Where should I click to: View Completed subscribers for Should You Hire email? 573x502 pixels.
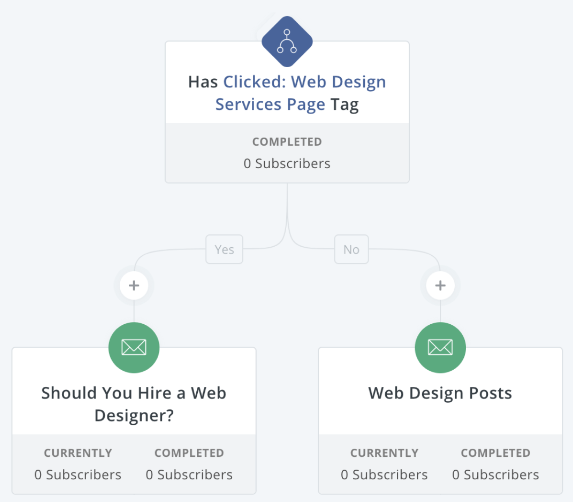point(189,464)
